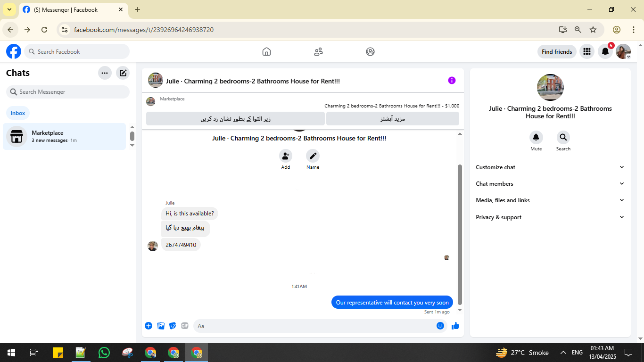
Task: Open the Windows Start menu
Action: tap(11, 353)
